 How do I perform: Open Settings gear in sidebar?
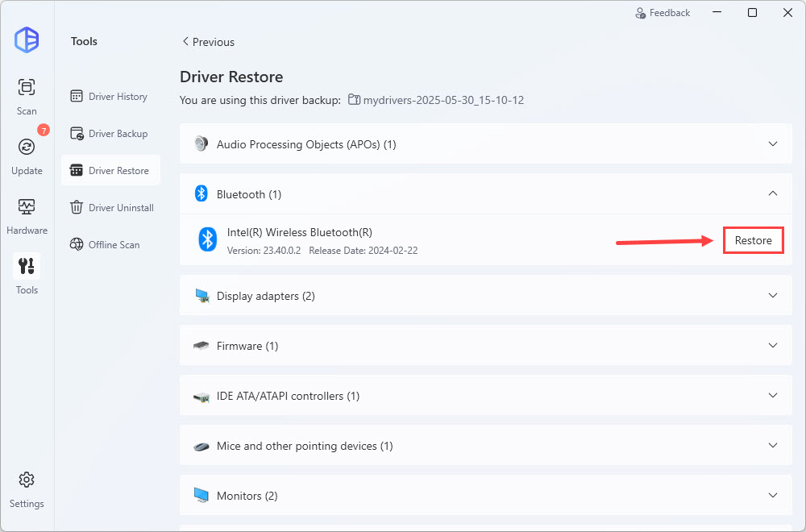pos(27,480)
